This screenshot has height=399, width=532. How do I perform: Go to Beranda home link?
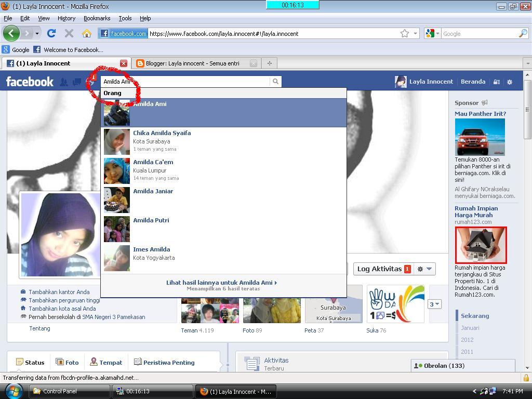pos(473,82)
